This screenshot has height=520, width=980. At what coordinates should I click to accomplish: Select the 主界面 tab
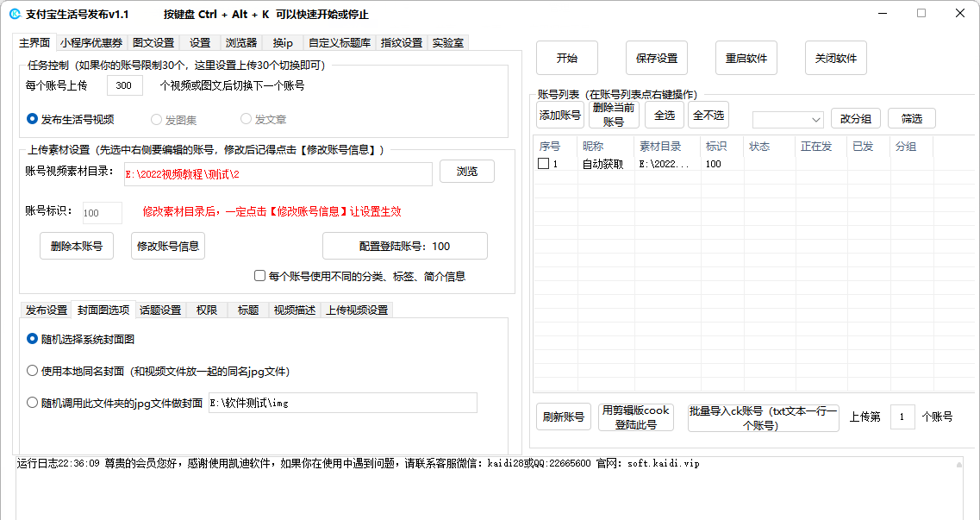[x=34, y=42]
